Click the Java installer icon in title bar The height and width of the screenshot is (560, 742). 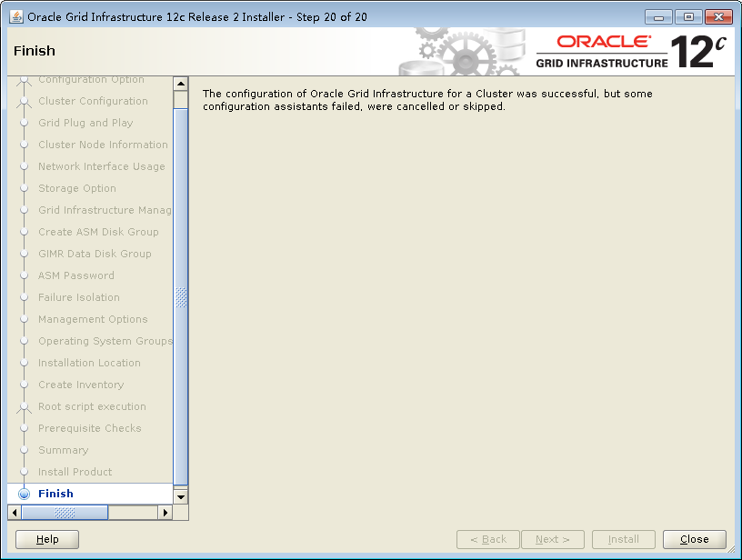pyautogui.click(x=16, y=17)
